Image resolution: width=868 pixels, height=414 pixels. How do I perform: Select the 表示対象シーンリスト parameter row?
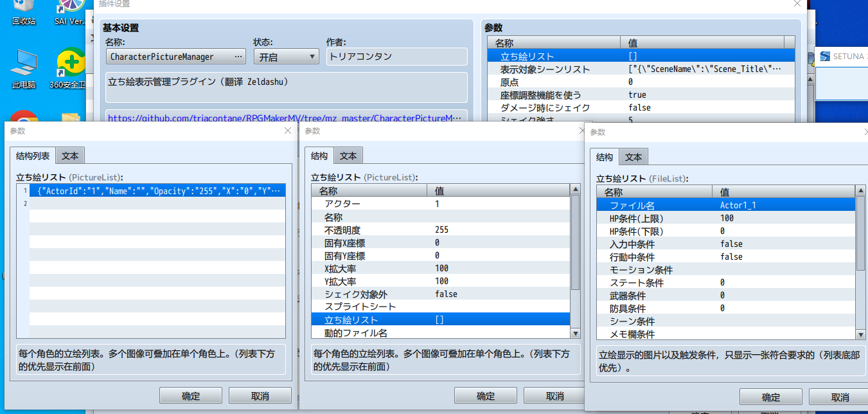click(x=641, y=69)
